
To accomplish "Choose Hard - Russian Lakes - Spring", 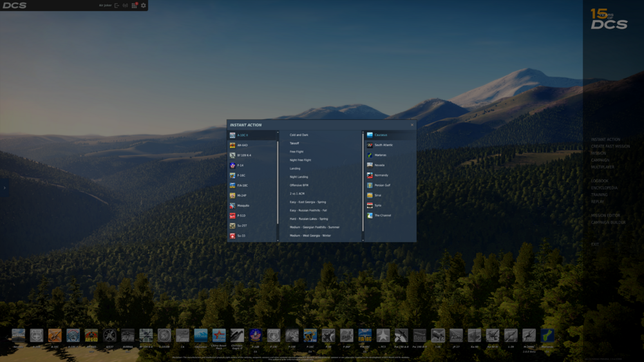I will coord(308,218).
